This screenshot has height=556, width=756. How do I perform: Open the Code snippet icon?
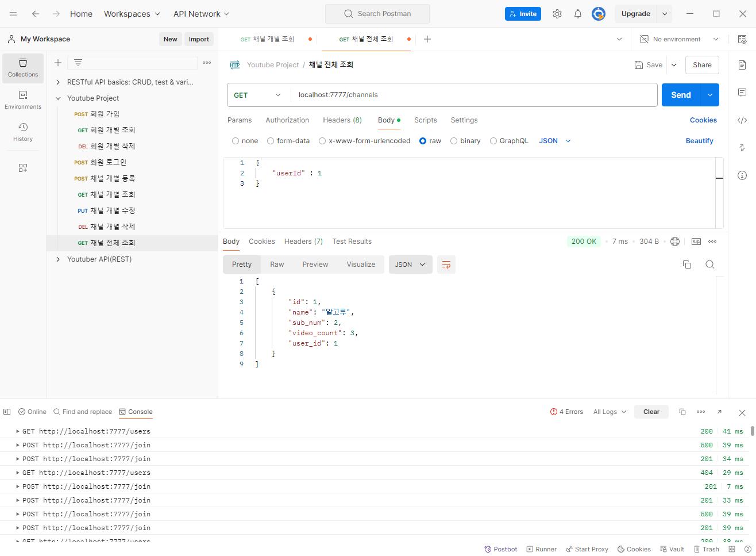742,120
